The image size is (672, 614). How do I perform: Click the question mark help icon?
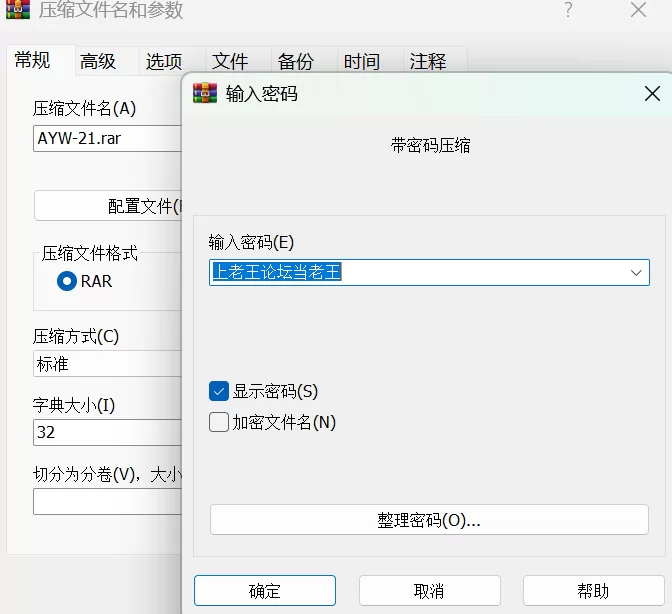(x=568, y=9)
